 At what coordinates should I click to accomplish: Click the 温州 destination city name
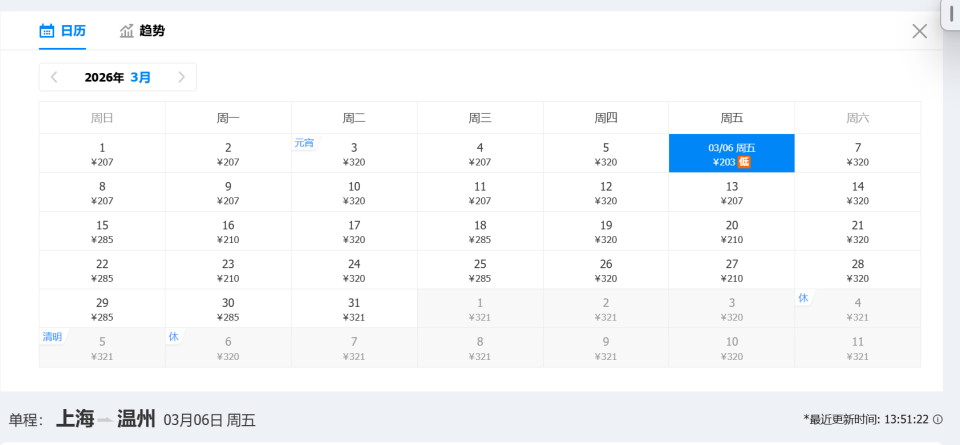(136, 418)
